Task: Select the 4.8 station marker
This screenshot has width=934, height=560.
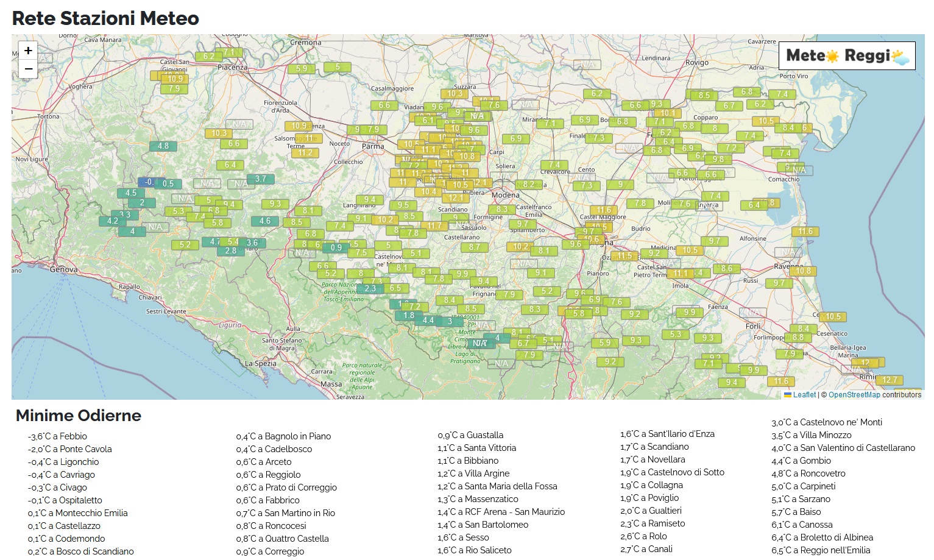Action: point(163,146)
